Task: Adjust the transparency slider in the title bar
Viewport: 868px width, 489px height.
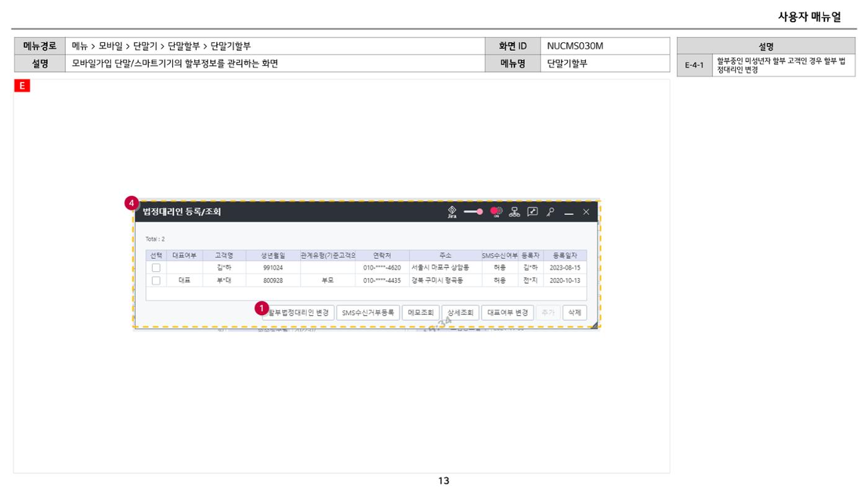Action: (x=474, y=212)
